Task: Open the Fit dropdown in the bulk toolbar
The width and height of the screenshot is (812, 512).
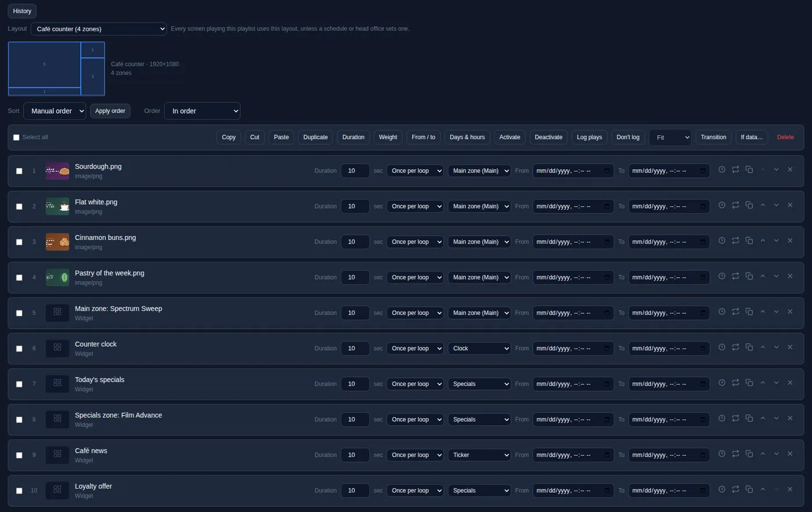Action: (x=670, y=137)
